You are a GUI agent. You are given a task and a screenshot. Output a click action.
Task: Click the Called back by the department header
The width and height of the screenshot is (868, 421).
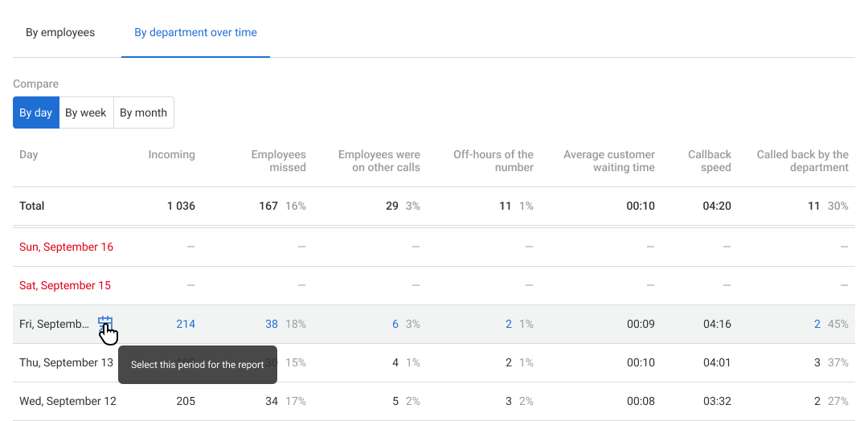click(802, 161)
